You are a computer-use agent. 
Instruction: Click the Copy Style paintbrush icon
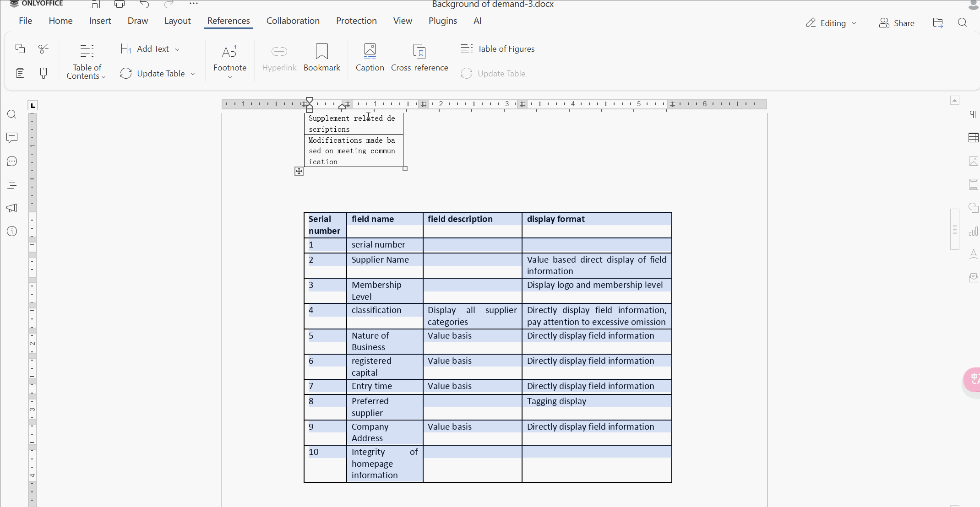tap(44, 73)
